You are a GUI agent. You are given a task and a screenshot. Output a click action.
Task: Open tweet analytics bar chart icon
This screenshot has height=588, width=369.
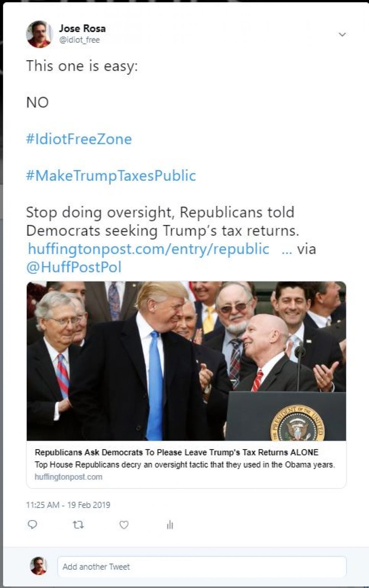(170, 525)
